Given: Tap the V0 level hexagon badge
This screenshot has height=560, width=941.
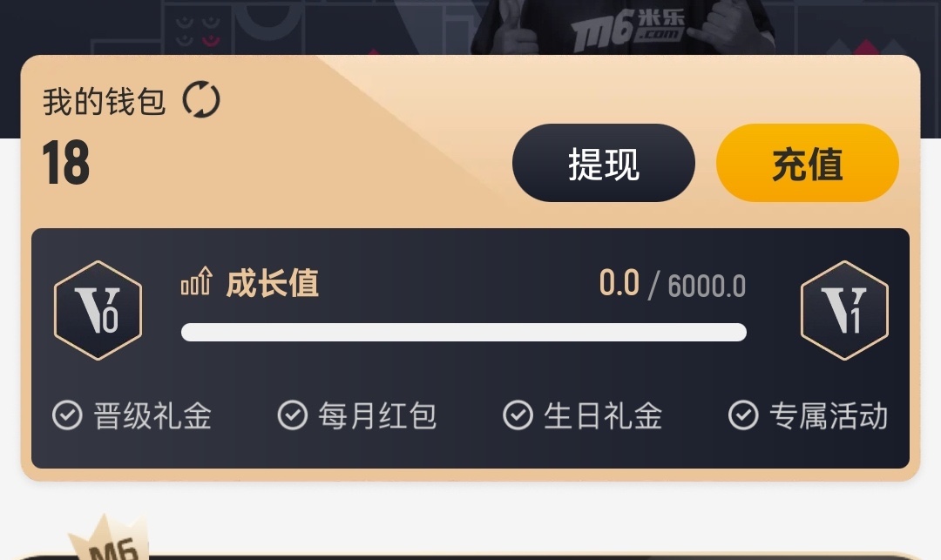Looking at the screenshot, I should [x=98, y=310].
